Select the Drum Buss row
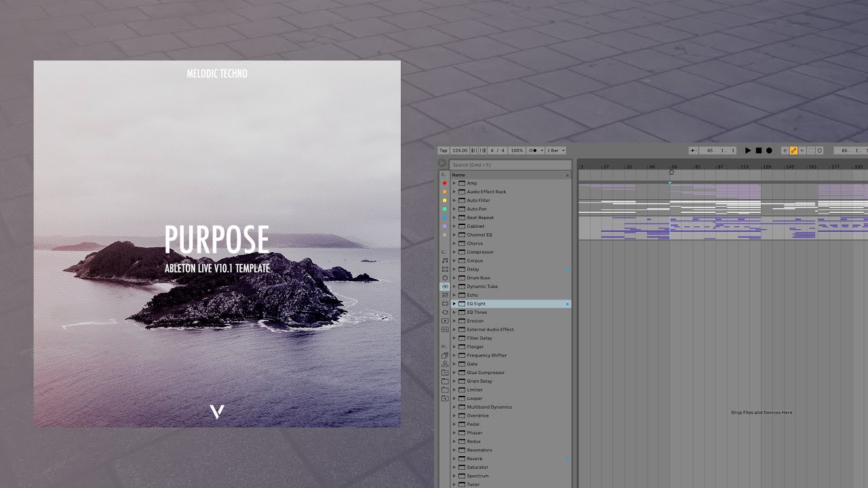 point(511,278)
